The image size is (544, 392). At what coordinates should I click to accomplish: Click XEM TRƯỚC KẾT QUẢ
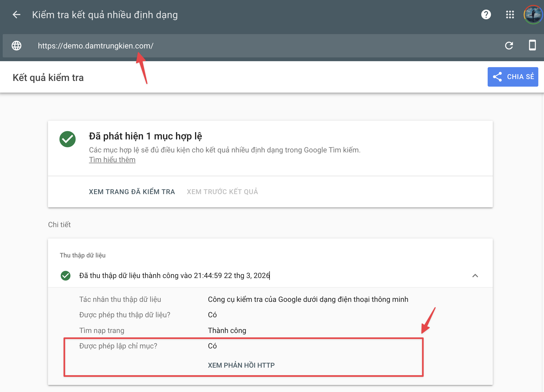222,192
